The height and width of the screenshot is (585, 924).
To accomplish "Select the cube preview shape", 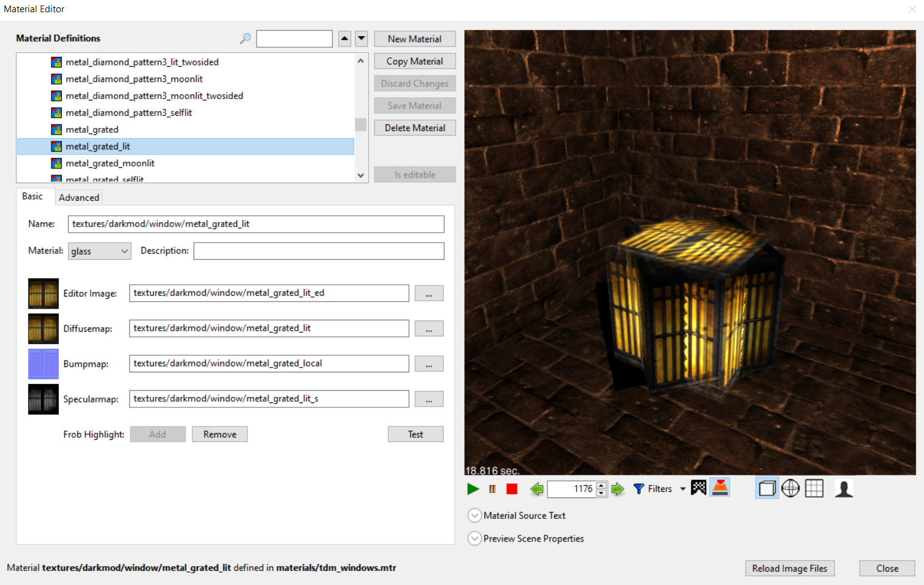I will [767, 488].
